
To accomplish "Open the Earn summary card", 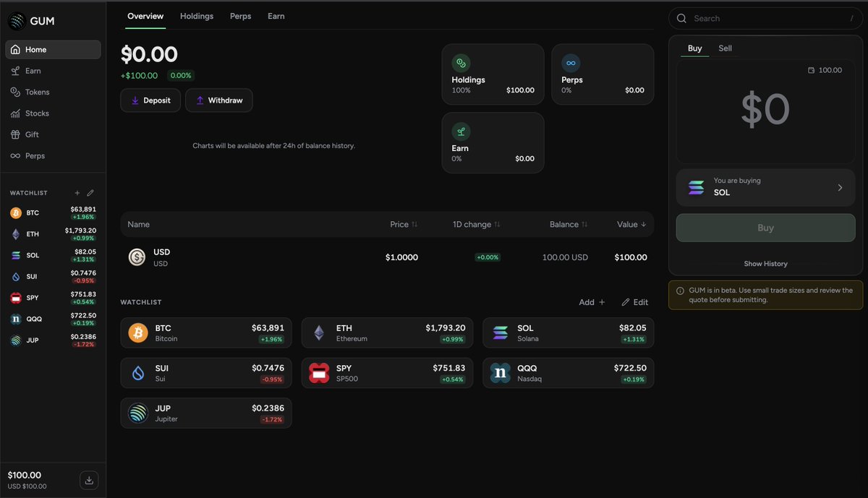I will 493,142.
